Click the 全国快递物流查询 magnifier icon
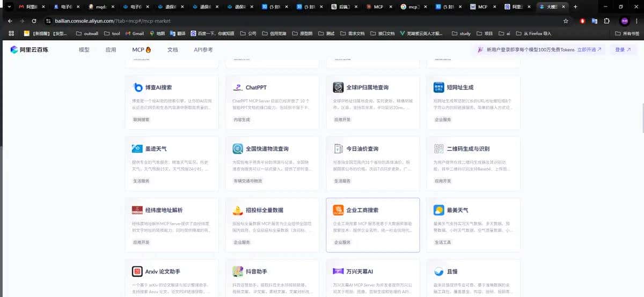644x297 pixels. 238,148
